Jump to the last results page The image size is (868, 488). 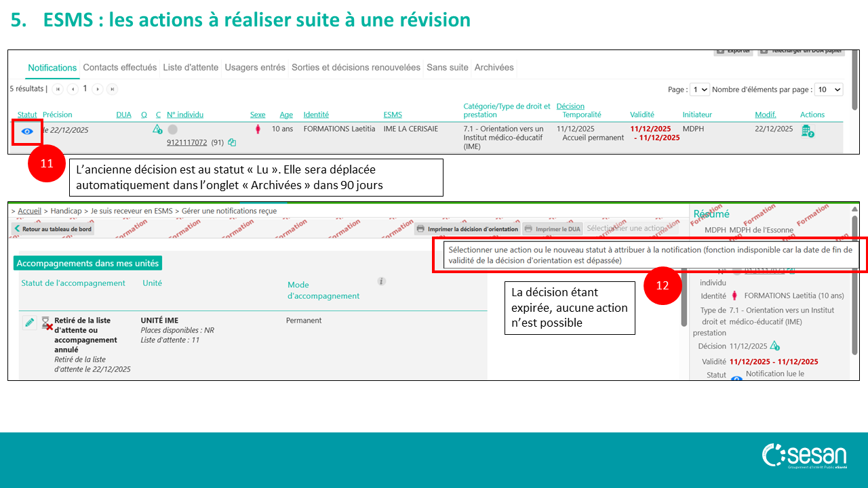coord(112,89)
